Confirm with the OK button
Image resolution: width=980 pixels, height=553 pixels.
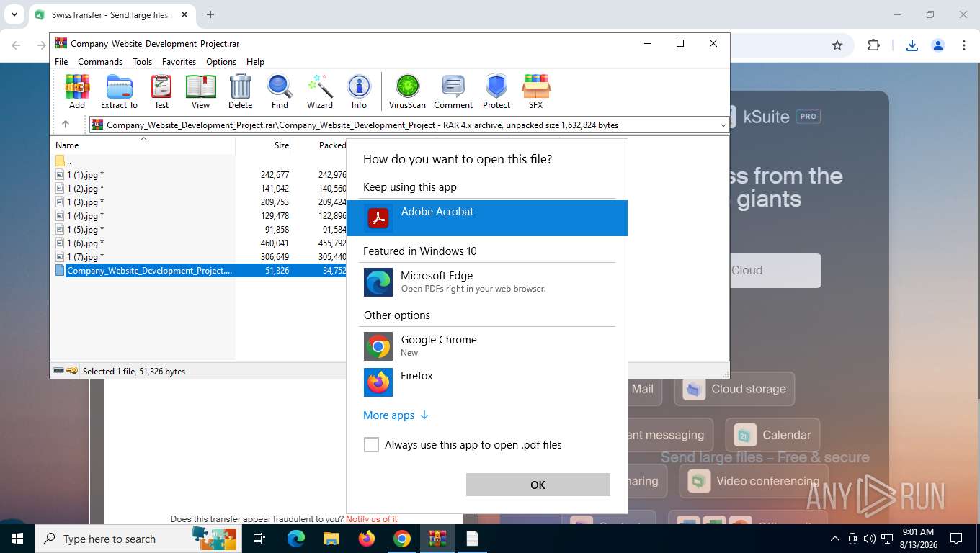(538, 485)
